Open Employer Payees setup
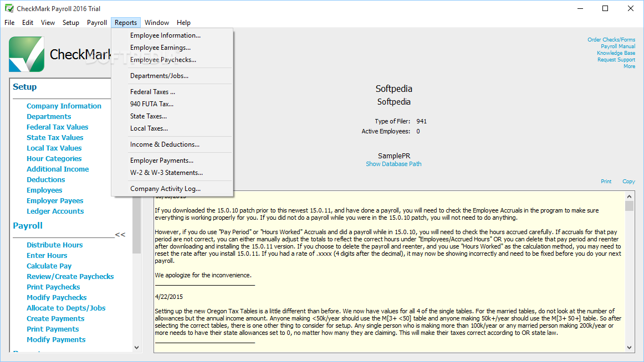 click(x=55, y=200)
